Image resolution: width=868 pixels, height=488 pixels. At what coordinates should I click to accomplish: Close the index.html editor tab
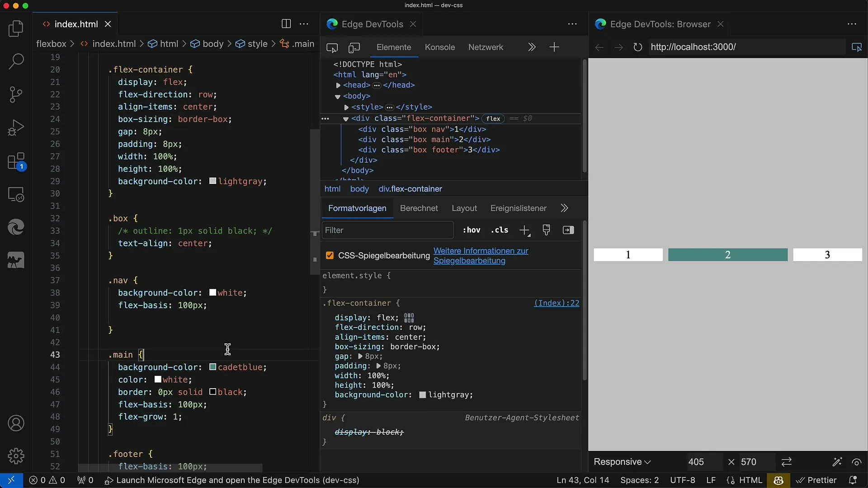(108, 24)
